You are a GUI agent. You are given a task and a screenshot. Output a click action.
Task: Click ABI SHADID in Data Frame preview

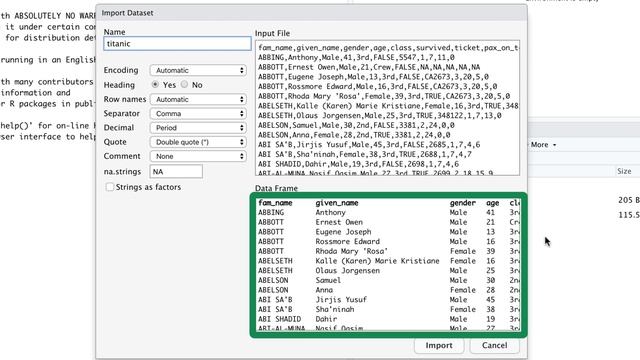click(x=279, y=319)
